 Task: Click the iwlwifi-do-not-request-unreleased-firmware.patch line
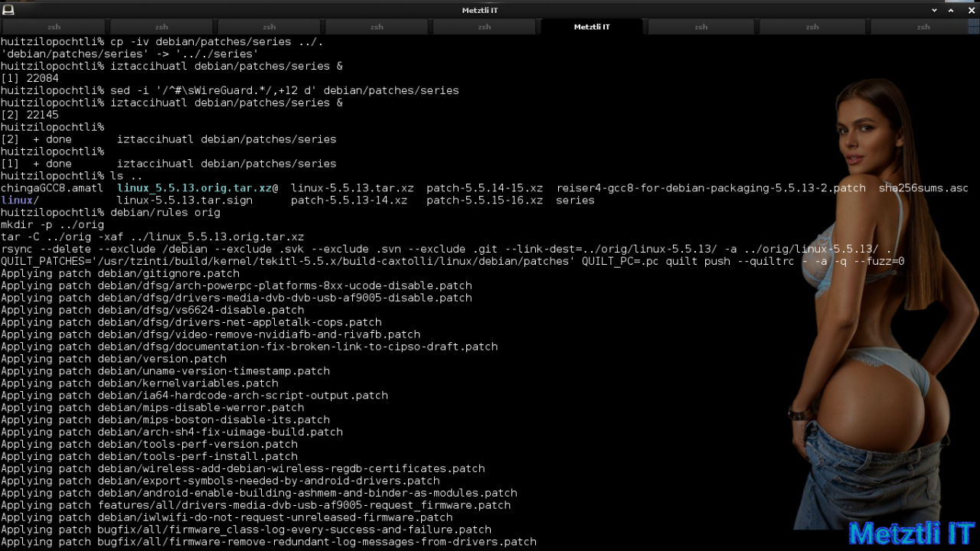click(x=227, y=518)
